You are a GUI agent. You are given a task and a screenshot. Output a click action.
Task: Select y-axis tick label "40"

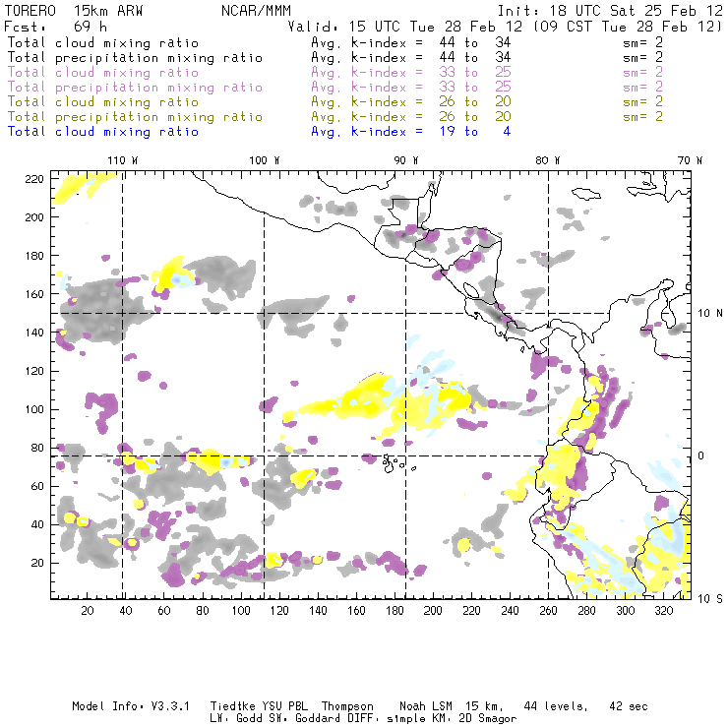pos(37,524)
